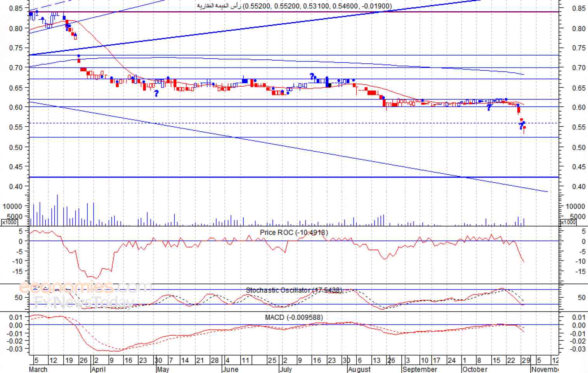Click the March month label

pos(38,369)
